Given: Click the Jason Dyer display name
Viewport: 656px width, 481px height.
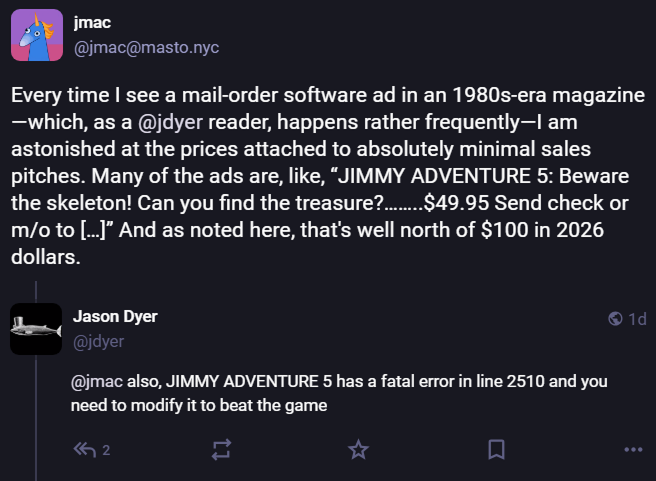Looking at the screenshot, I should (x=115, y=317).
